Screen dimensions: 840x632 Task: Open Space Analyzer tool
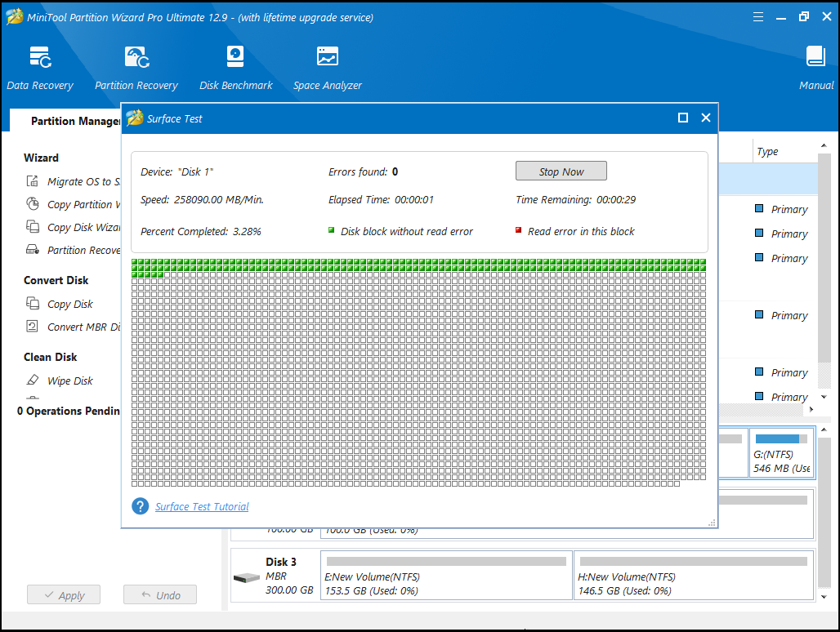pos(328,68)
